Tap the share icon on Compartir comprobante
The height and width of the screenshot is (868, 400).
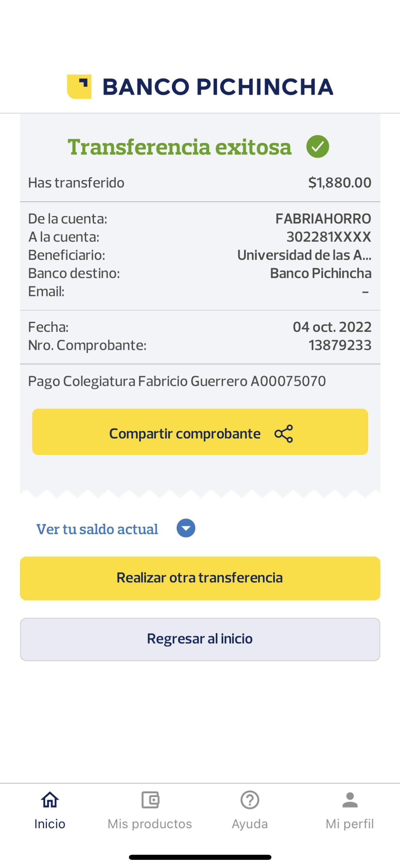click(x=284, y=434)
